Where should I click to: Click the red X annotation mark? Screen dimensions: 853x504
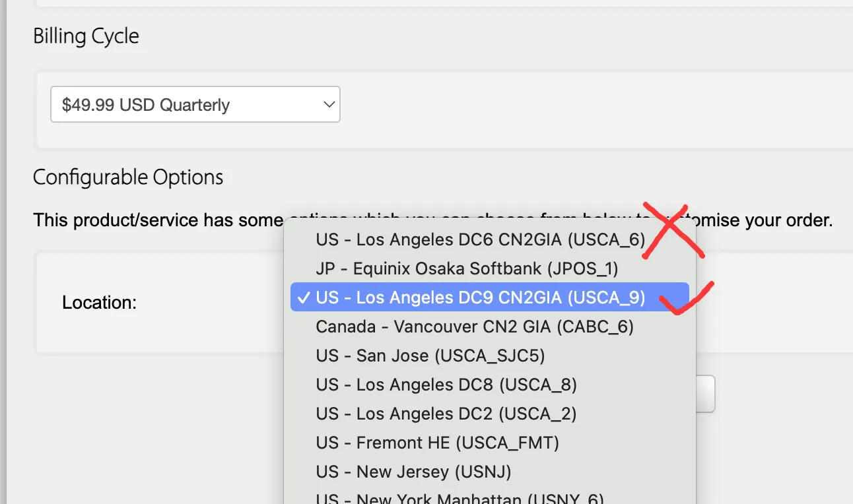(671, 231)
